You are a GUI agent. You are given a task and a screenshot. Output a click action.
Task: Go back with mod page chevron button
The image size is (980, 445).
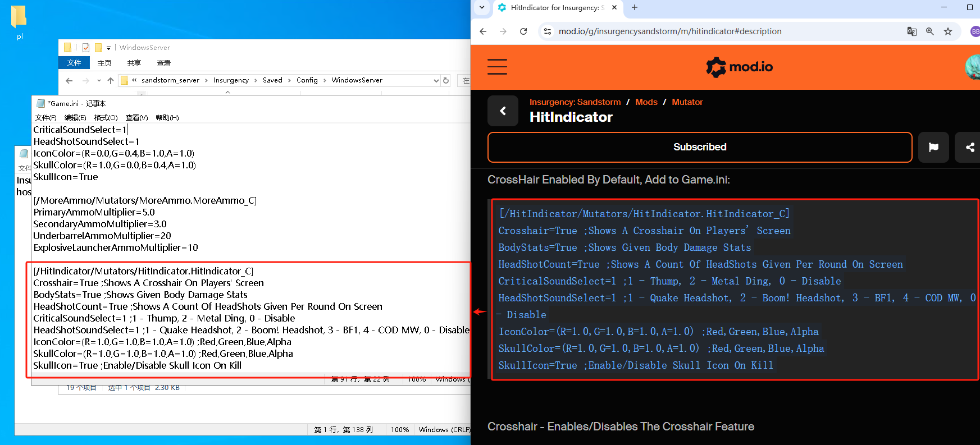pos(503,111)
